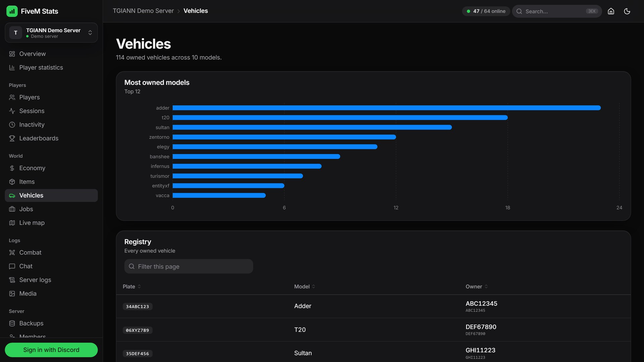Click the Chat bubble icon
Viewport: 644px width, 362px height.
point(12,266)
